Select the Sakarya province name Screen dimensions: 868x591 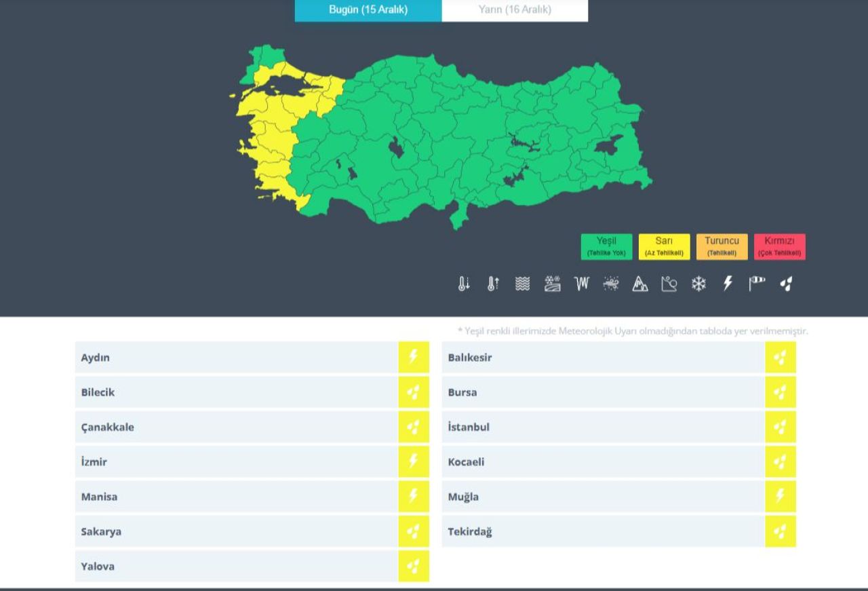pyautogui.click(x=101, y=532)
